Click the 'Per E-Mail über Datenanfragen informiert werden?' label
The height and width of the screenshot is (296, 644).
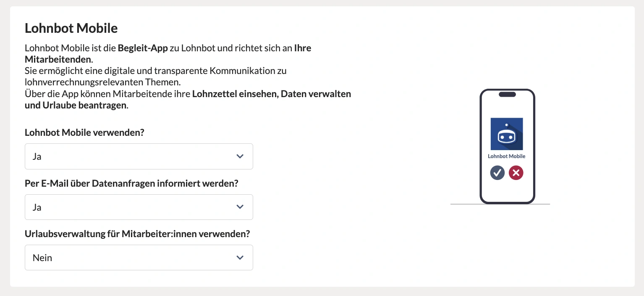[x=131, y=183]
